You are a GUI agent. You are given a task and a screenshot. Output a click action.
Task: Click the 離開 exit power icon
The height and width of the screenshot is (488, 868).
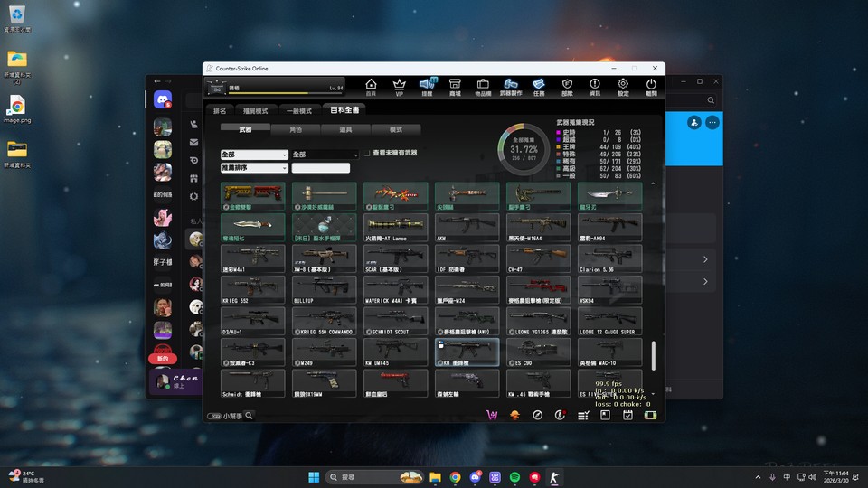point(651,86)
